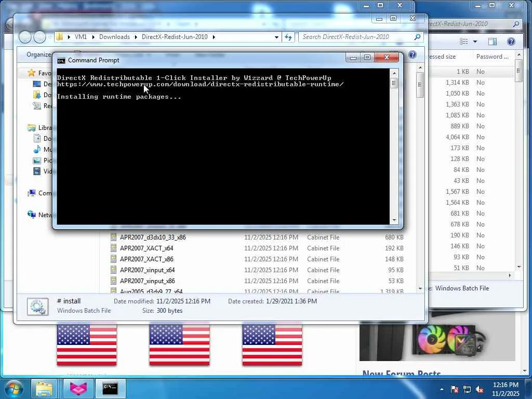Open Explorer help question mark icon
The image size is (532, 399).
(x=413, y=55)
